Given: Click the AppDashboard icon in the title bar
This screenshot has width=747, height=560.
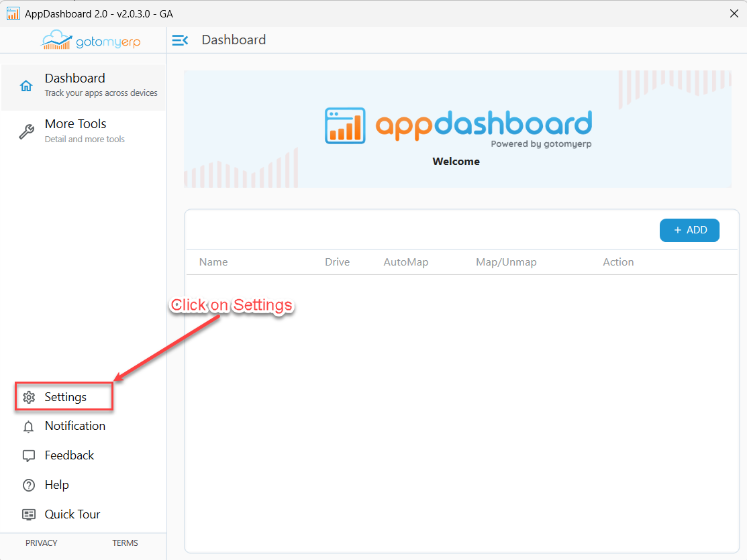Looking at the screenshot, I should [13, 13].
